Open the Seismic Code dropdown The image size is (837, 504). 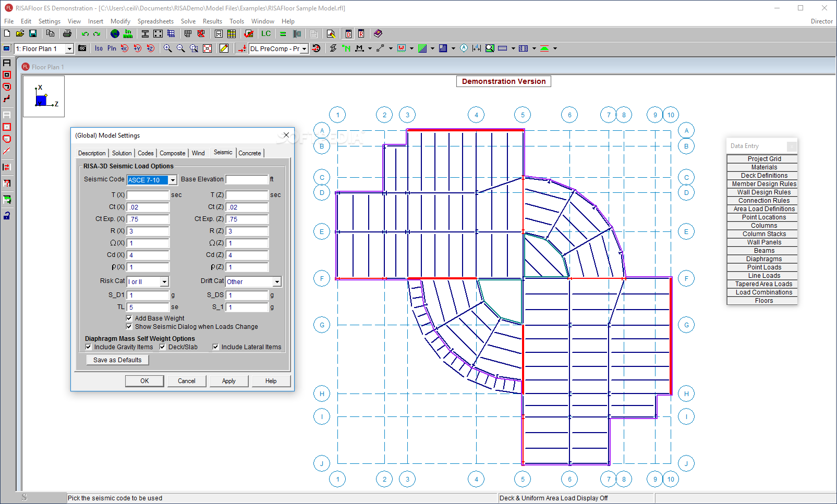tap(173, 180)
